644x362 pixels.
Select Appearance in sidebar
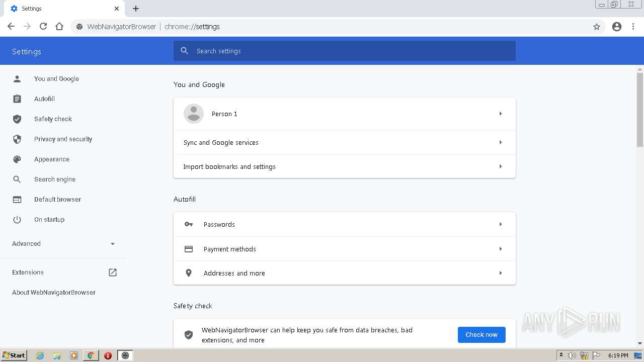[52, 159]
